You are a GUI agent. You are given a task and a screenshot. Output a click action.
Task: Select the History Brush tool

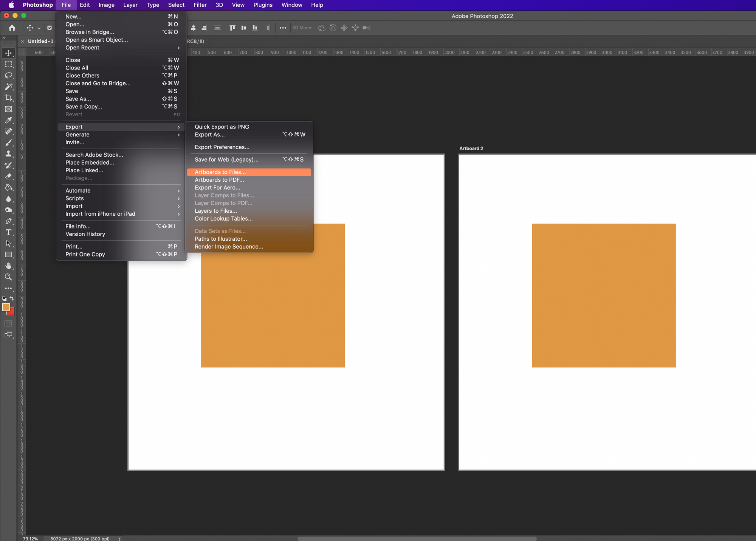point(8,165)
